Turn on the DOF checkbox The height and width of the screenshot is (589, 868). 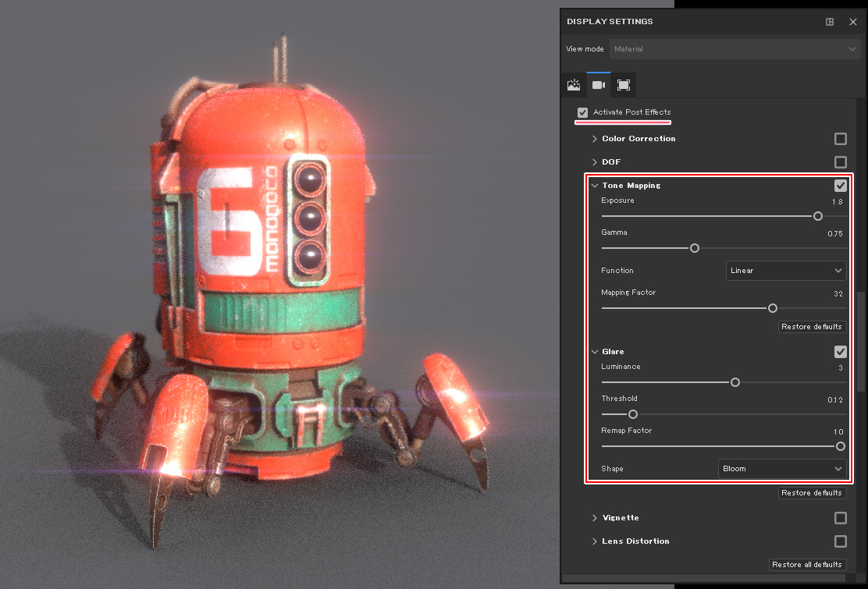pyautogui.click(x=841, y=162)
